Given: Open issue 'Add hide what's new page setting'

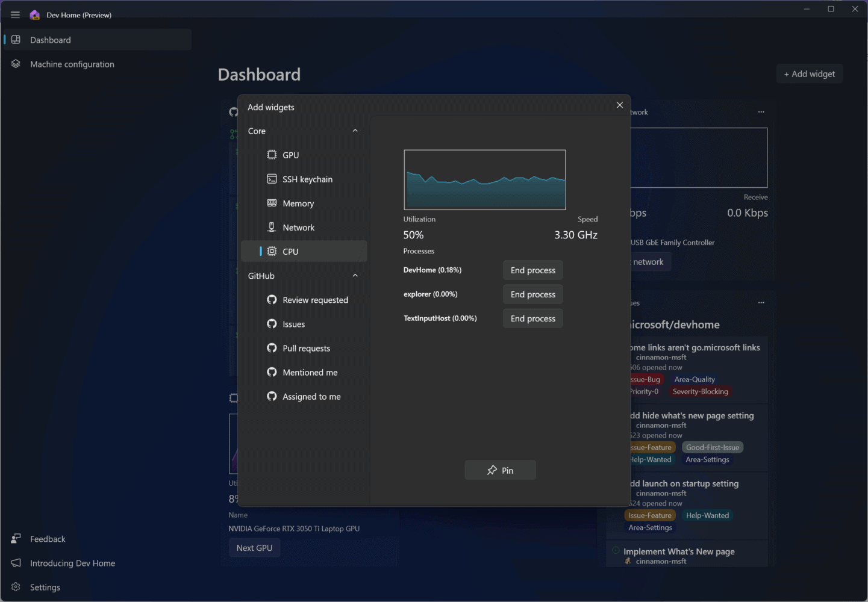Looking at the screenshot, I should 692,415.
